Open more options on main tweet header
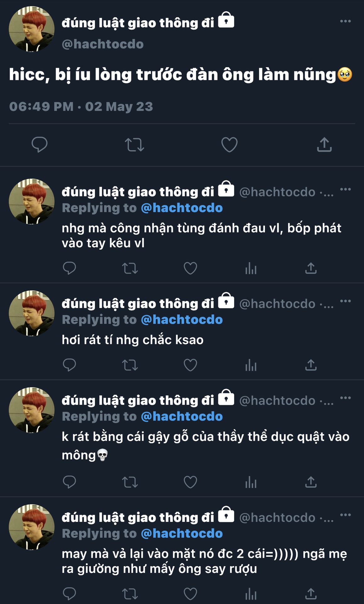This screenshot has width=364, height=604. click(345, 21)
